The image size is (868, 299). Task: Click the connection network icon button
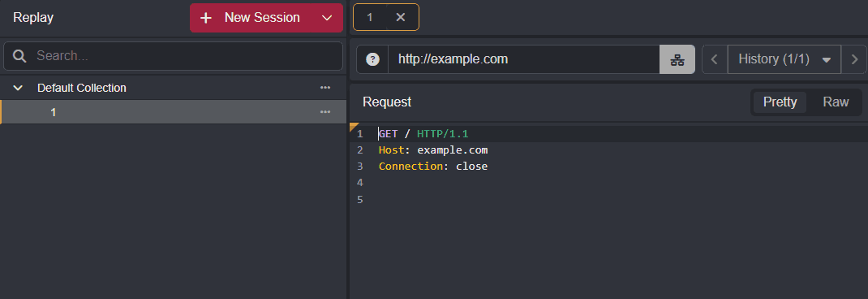point(677,59)
